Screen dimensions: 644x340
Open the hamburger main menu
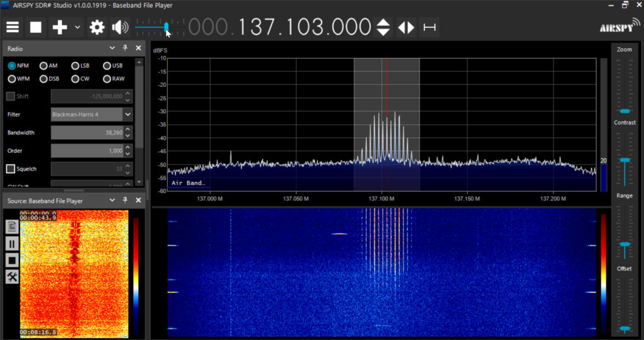13,27
